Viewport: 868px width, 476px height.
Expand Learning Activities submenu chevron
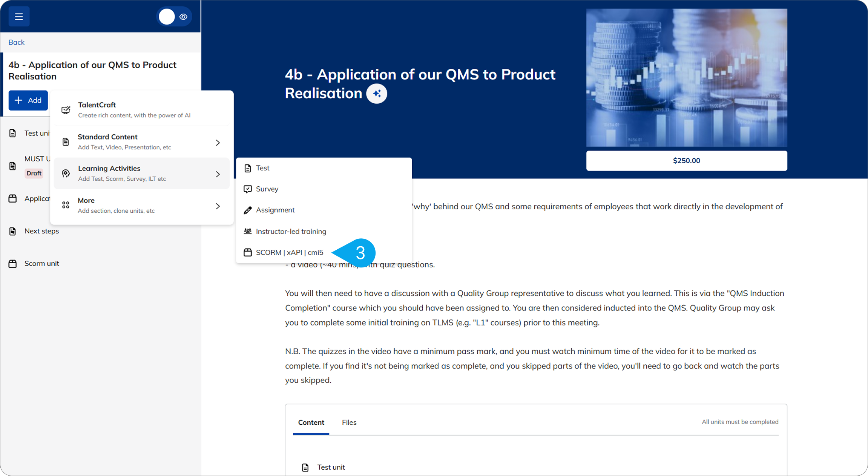[x=218, y=174]
